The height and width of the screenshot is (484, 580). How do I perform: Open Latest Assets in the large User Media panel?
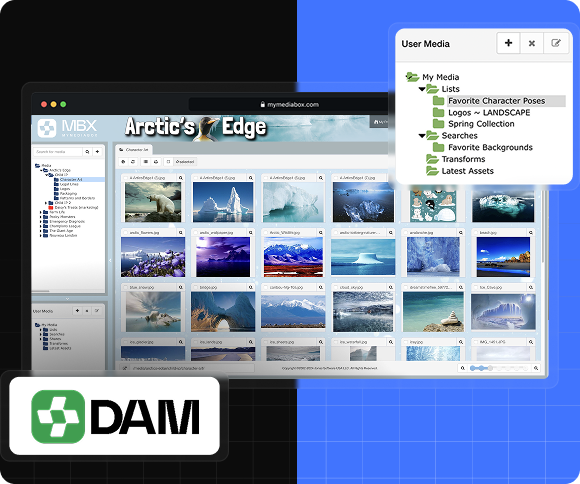[467, 171]
